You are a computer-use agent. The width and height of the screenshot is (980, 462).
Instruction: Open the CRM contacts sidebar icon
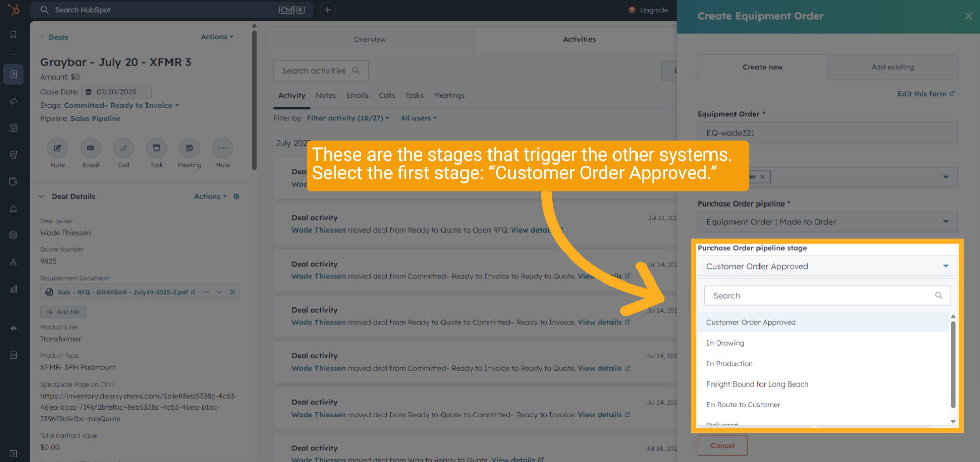14,74
